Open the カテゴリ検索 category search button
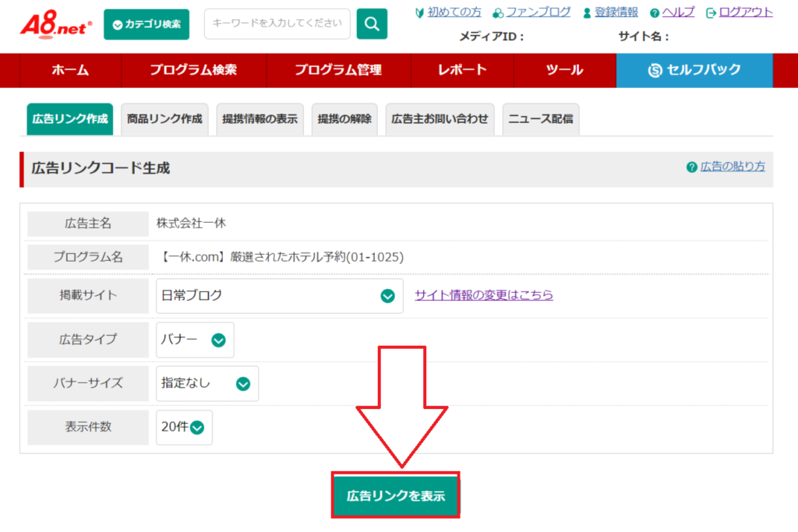798x532 pixels. (147, 24)
